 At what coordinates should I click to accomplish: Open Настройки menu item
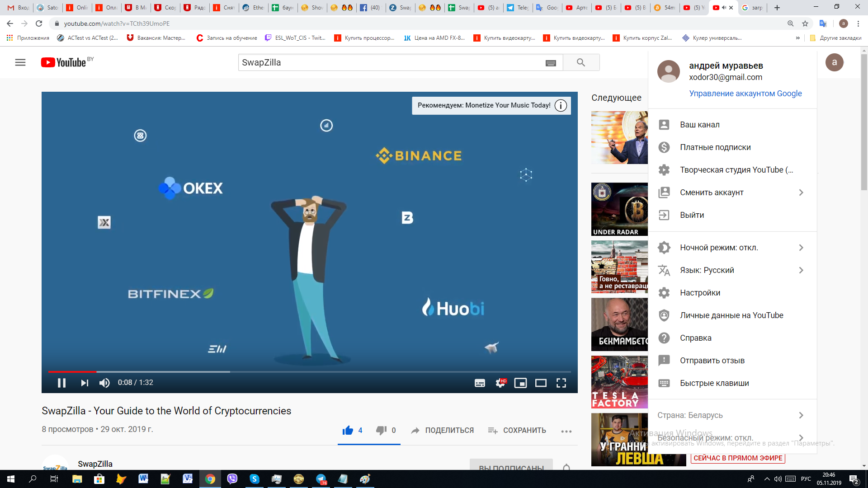[x=732, y=293]
